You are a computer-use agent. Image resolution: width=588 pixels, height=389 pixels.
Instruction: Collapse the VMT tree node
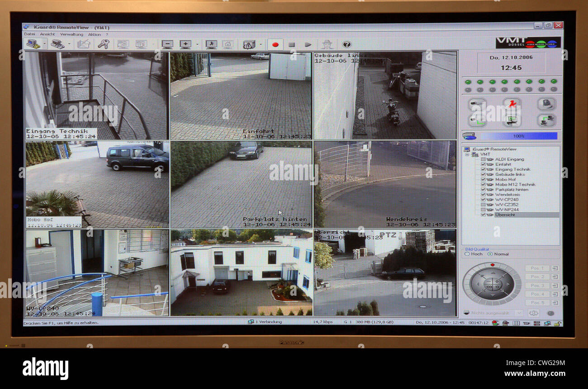pos(467,154)
